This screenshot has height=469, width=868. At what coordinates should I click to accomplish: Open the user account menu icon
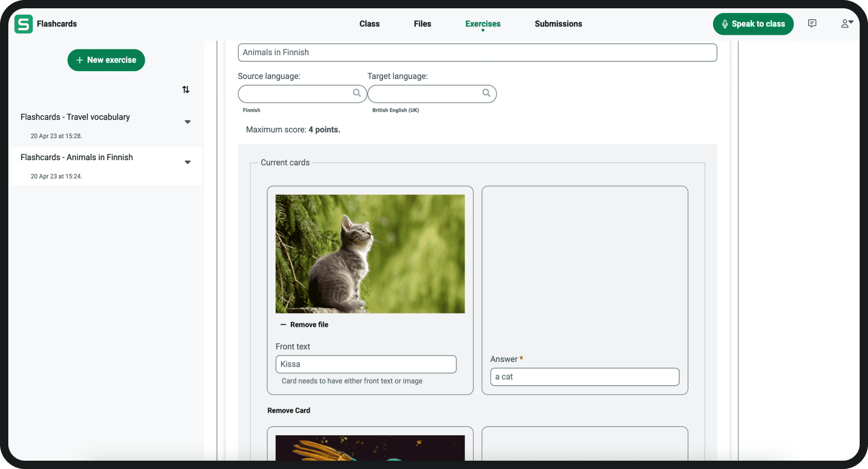(846, 23)
